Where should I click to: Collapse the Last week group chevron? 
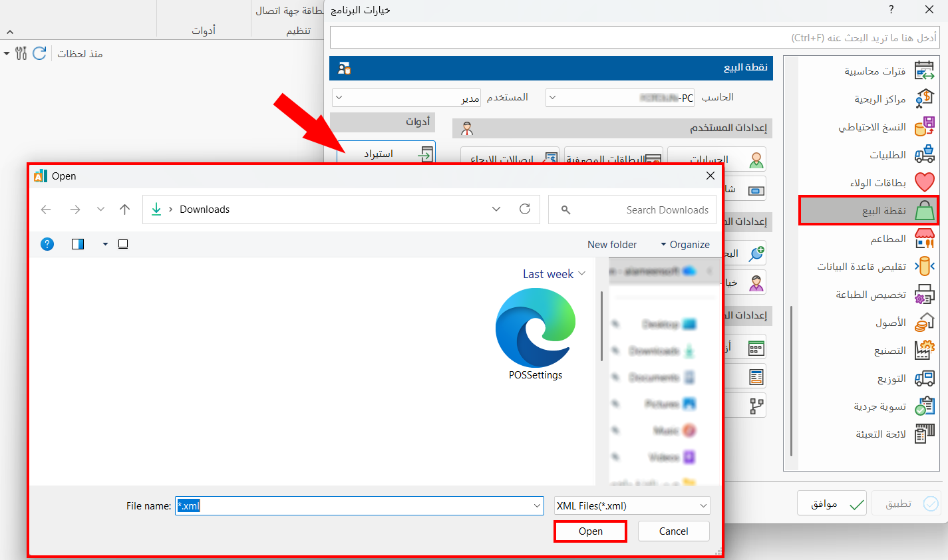point(582,274)
